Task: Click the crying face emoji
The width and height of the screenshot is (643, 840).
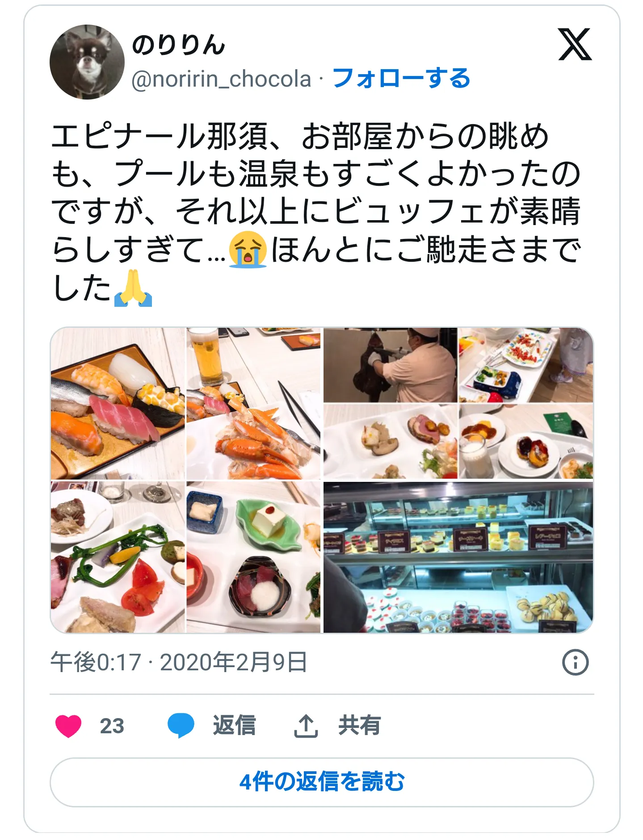Action: (248, 249)
